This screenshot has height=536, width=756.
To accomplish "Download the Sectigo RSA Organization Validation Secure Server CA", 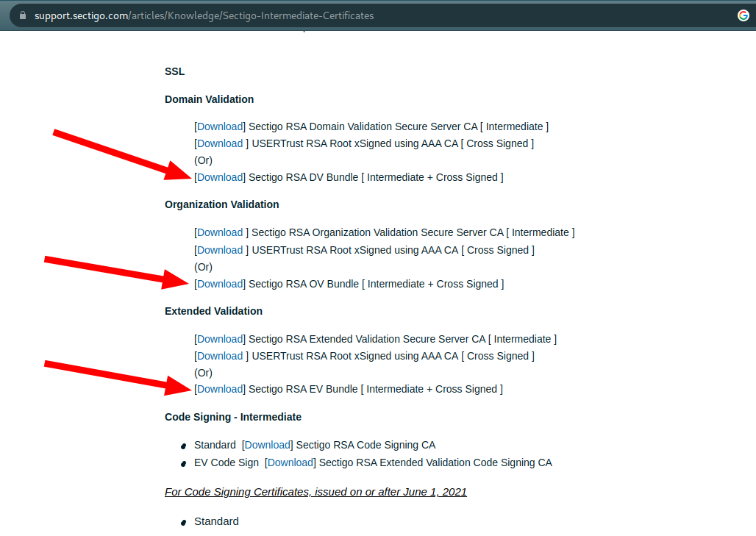I will pyautogui.click(x=219, y=232).
